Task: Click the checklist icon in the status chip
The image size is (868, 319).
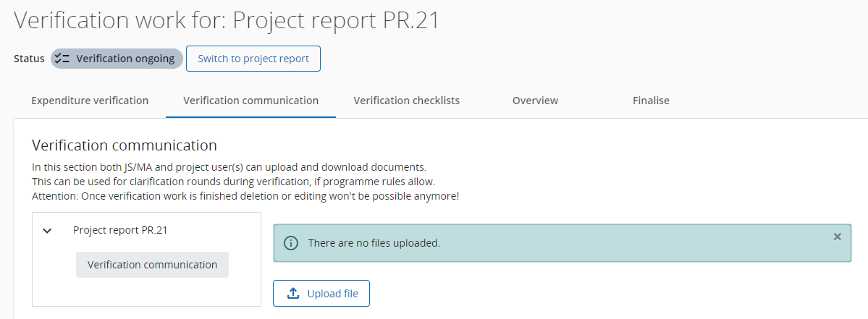Action: (x=62, y=59)
